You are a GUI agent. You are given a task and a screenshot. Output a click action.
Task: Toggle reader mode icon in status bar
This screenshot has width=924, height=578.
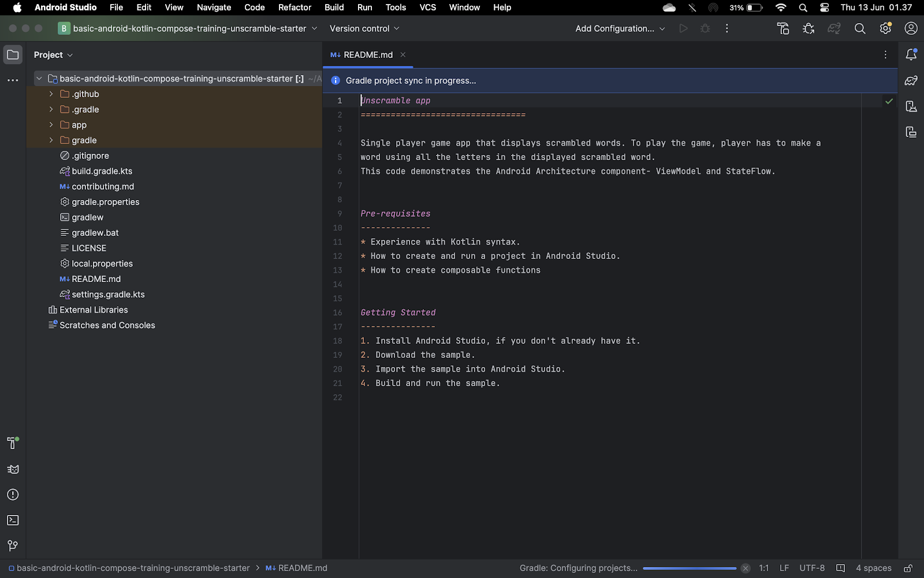[841, 568]
